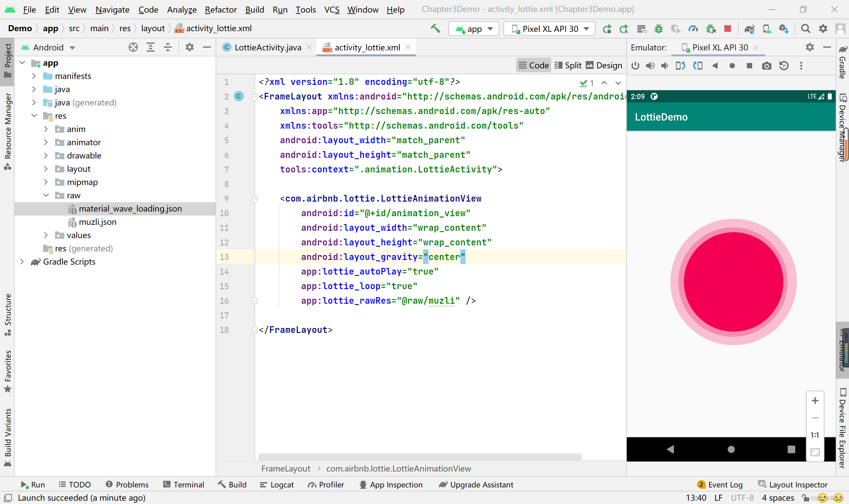Image resolution: width=849 pixels, height=504 pixels.
Task: Switch to LottieActivity.java tab
Action: 267,47
